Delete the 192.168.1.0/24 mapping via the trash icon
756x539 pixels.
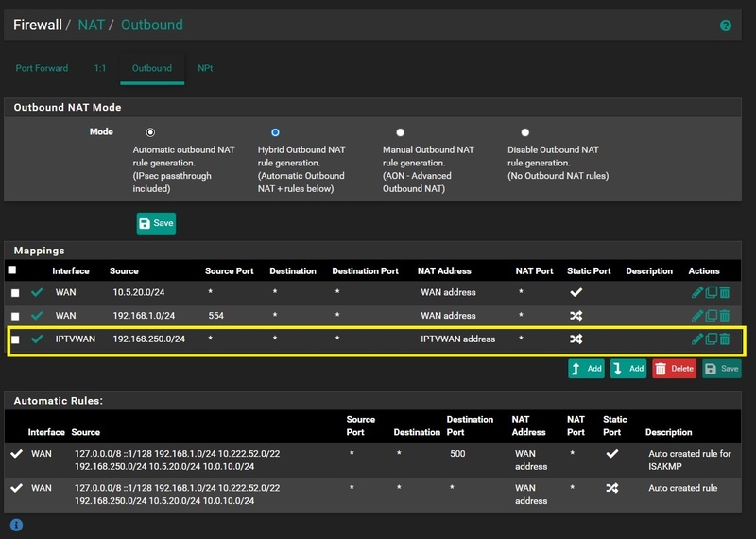[725, 316]
